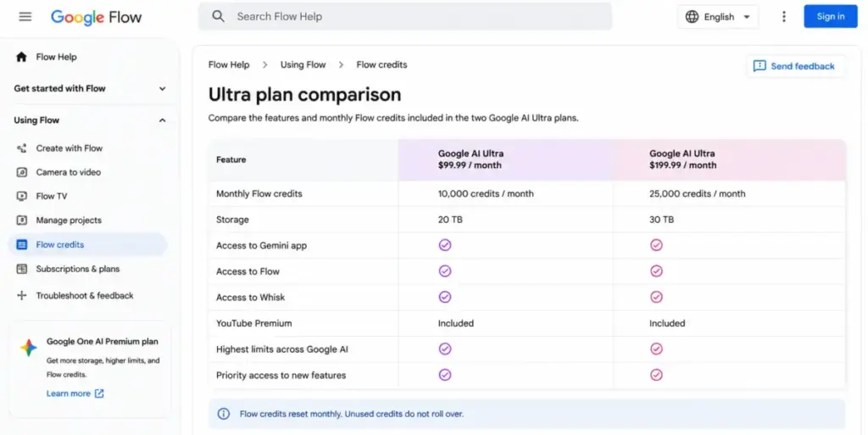Click YouTube Premium Included under $199.99 plan
The image size is (868, 435).
coord(667,323)
